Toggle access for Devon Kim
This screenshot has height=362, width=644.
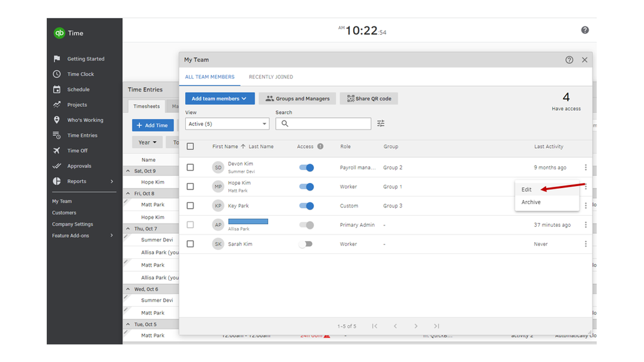(x=306, y=167)
